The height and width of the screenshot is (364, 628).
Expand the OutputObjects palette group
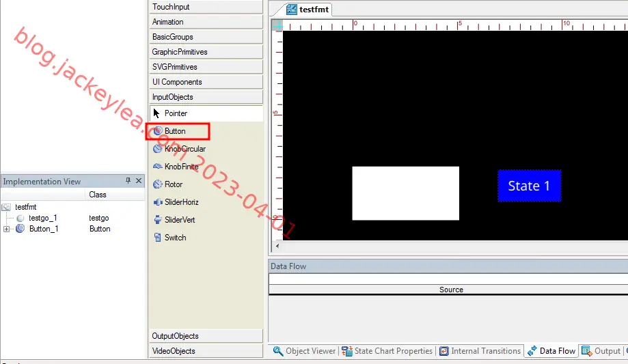point(206,336)
